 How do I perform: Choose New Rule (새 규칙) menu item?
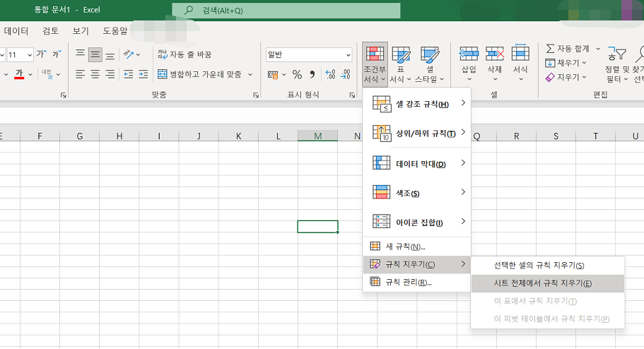pyautogui.click(x=416, y=247)
